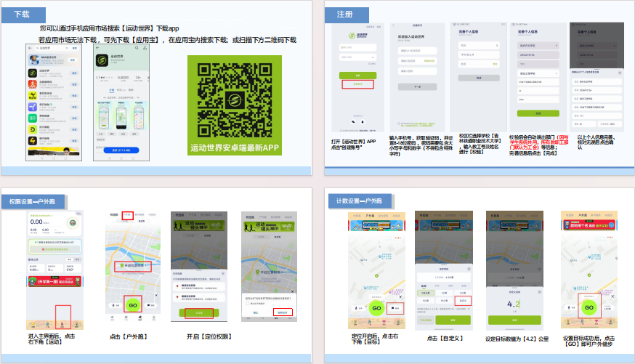Click the 4.2 target distance input field
The image size is (635, 364).
514,304
